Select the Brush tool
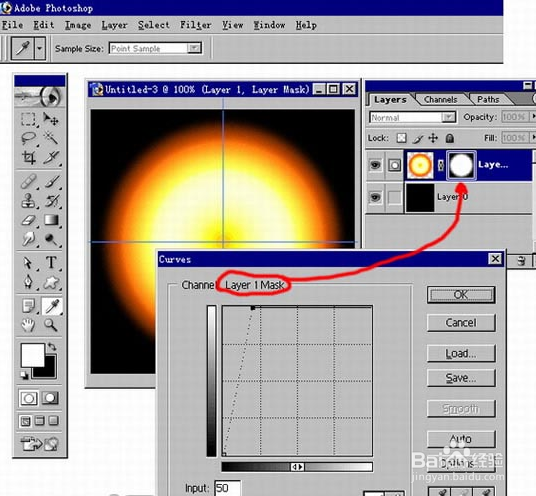Screen dimensions: 536x496 click(51, 182)
